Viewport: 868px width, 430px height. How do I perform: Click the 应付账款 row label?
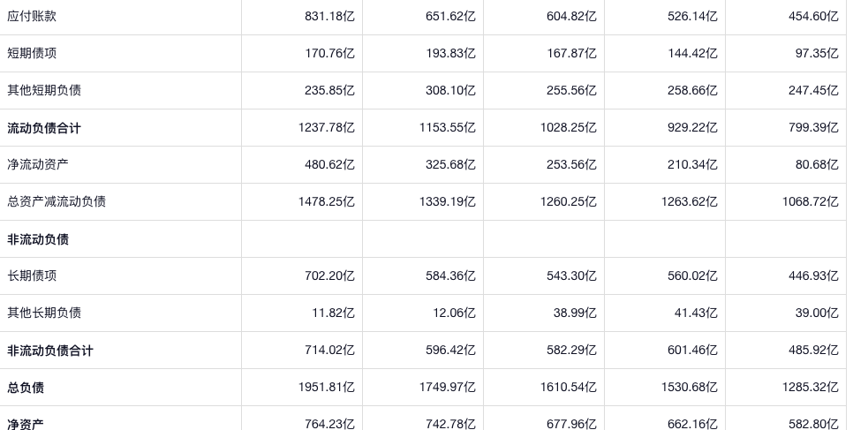[32, 16]
